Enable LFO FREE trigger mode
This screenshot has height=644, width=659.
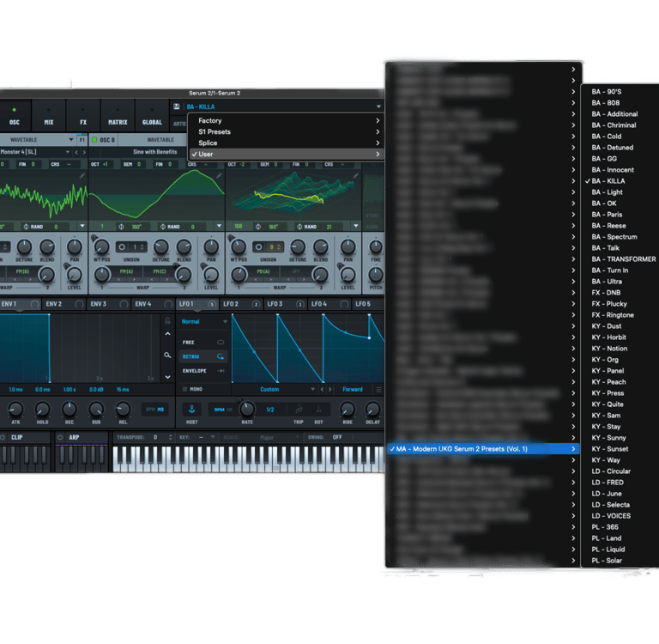[x=203, y=343]
